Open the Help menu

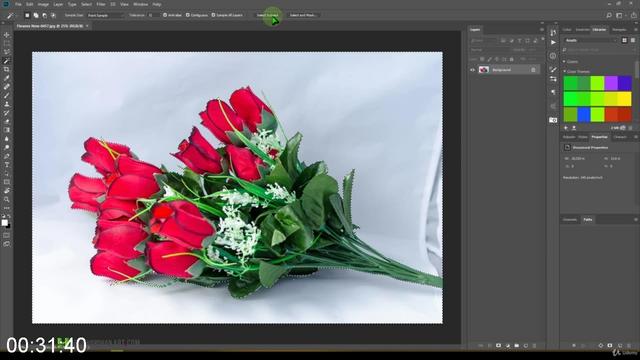tap(157, 4)
